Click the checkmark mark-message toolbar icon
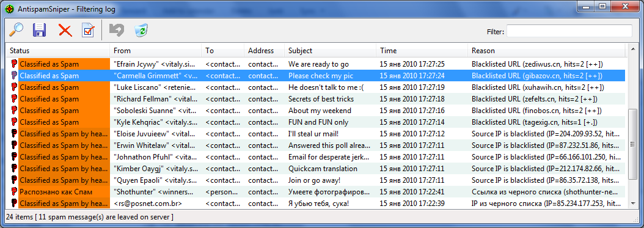Viewport: 644px width, 228px height. coord(89,31)
